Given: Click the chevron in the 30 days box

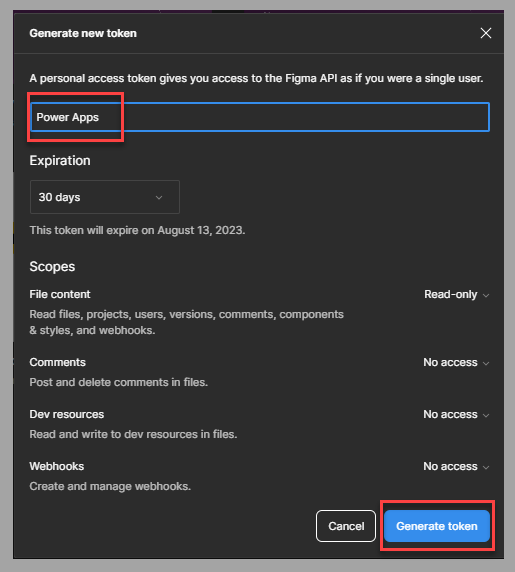Looking at the screenshot, I should point(159,197).
